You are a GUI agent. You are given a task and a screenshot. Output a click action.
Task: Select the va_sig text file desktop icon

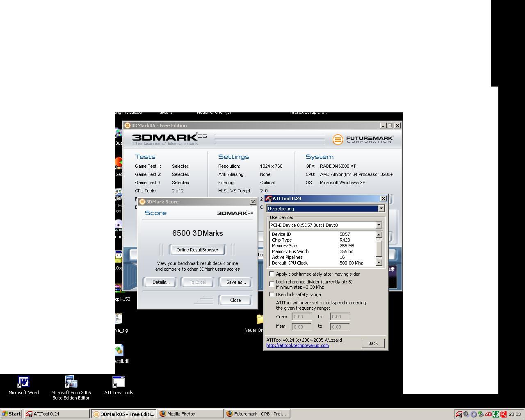(119, 319)
